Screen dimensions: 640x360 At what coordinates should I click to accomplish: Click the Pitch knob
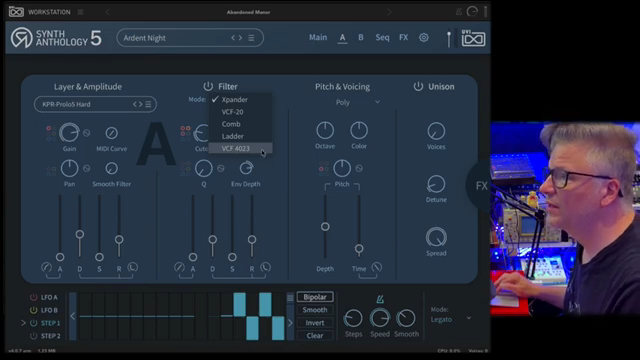[342, 168]
